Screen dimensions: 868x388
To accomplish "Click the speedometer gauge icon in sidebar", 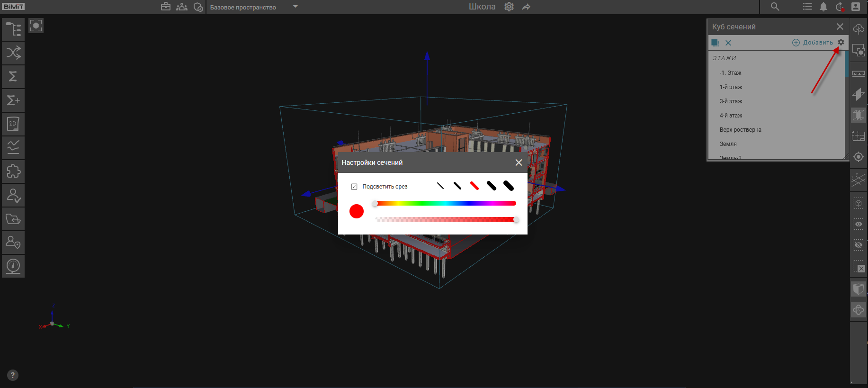I will pos(13,266).
